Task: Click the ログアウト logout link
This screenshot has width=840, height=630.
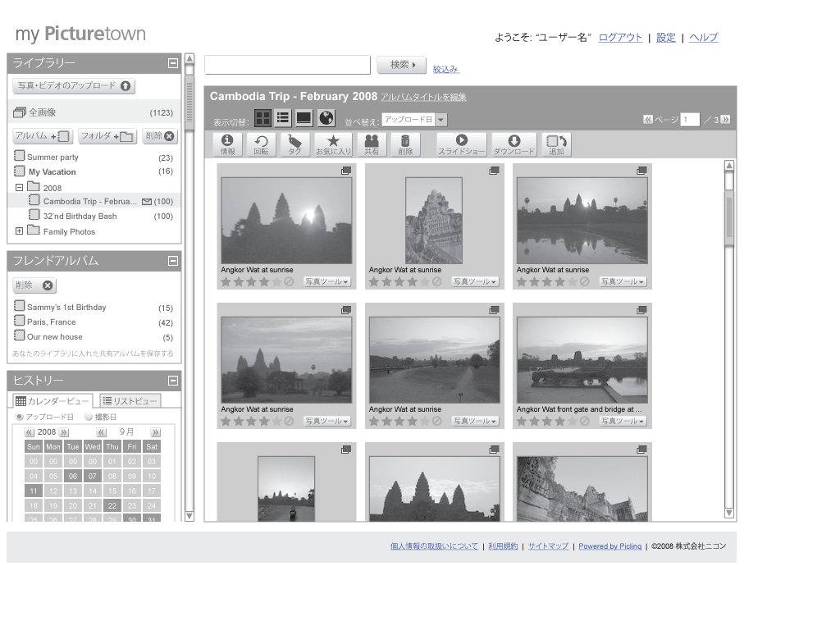Action: tap(620, 38)
